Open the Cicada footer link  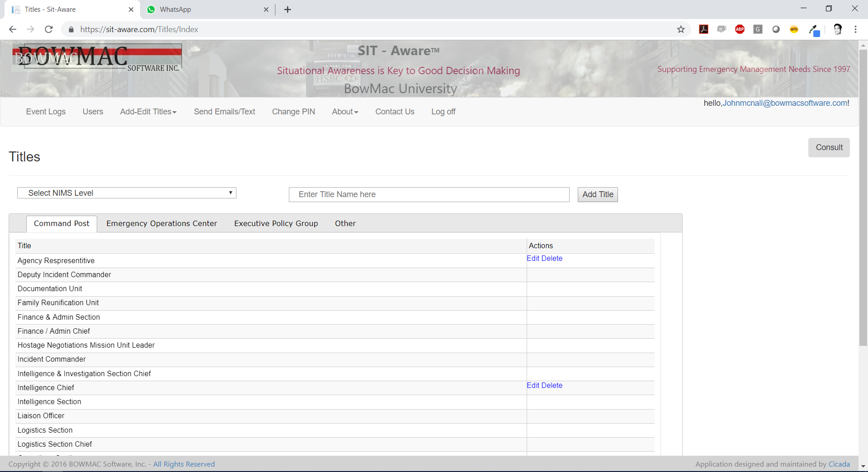tap(839, 464)
